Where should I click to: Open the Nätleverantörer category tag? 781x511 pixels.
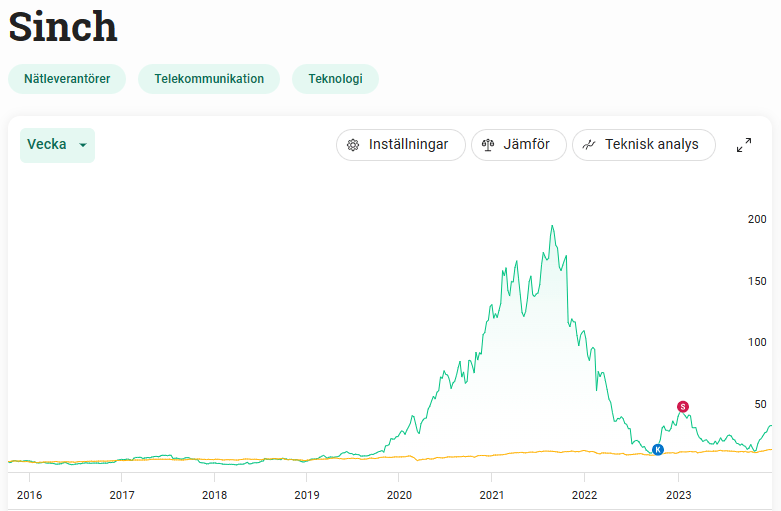point(67,79)
